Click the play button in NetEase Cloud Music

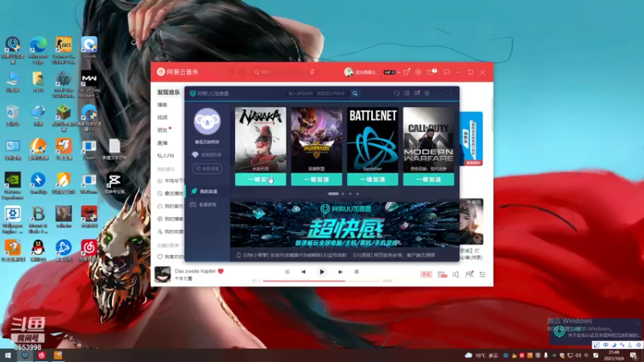(x=321, y=272)
